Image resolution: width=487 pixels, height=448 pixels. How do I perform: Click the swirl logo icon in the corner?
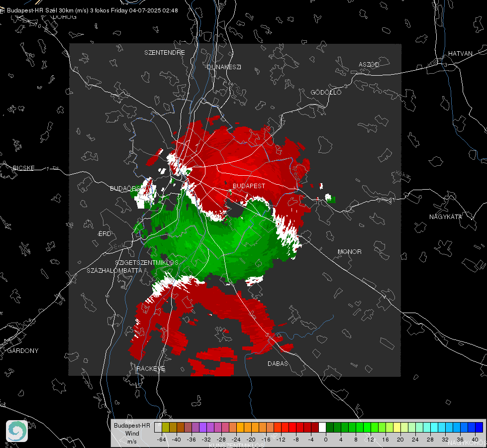click(17, 431)
